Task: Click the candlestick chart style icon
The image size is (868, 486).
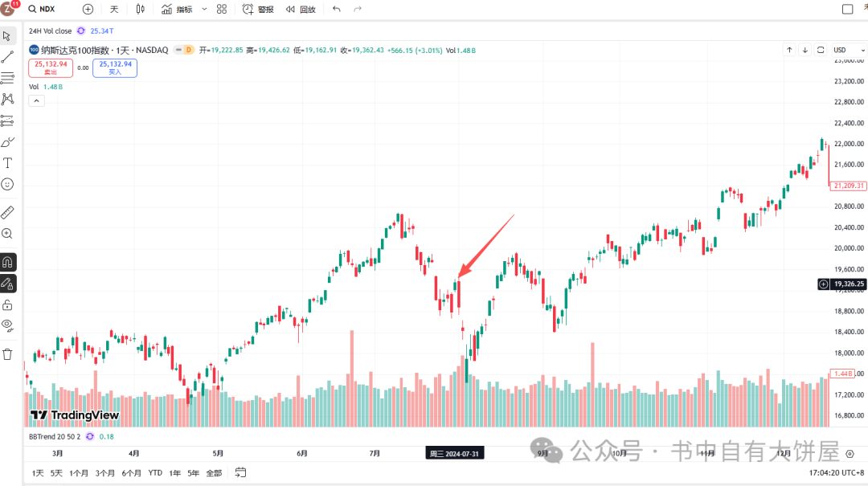Action: coord(141,9)
